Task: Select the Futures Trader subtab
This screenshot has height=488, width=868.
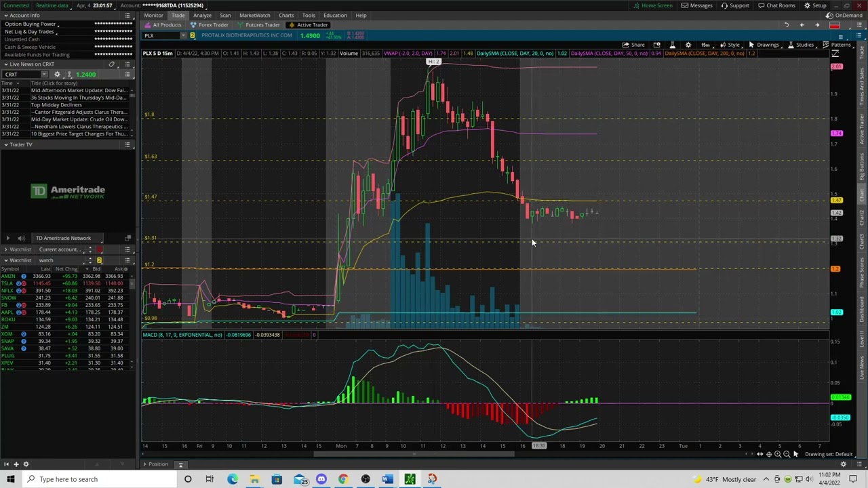Action: click(258, 25)
